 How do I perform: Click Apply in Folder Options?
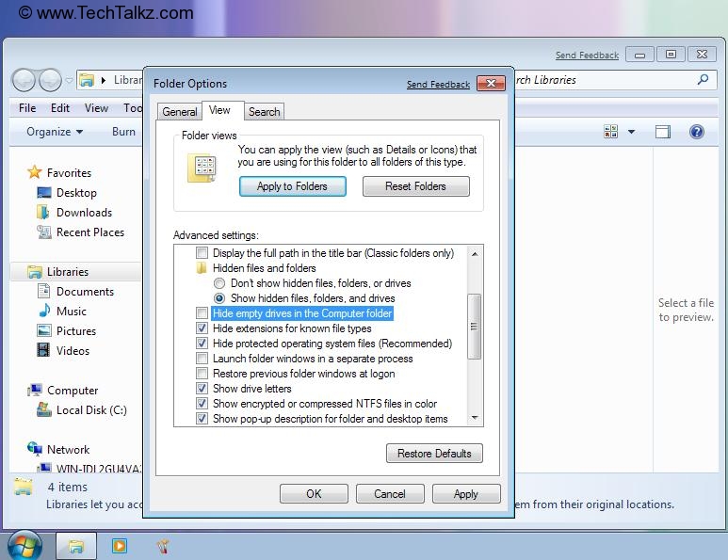point(466,494)
